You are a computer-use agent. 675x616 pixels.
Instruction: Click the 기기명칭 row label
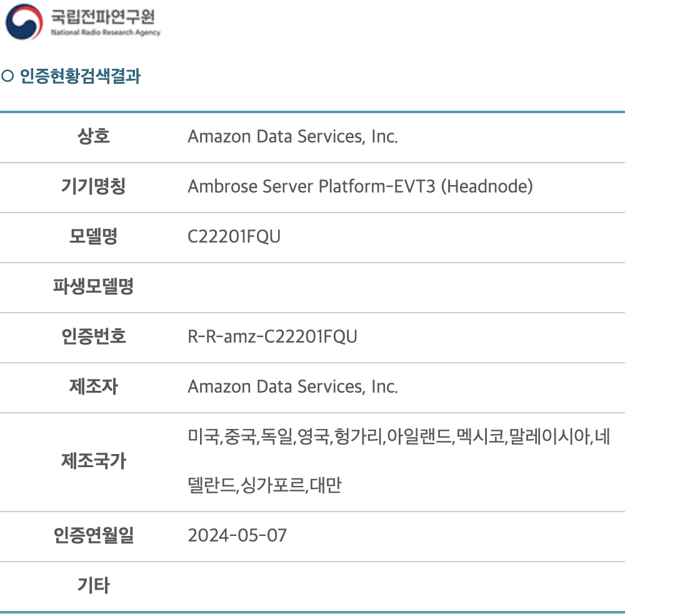(x=93, y=186)
